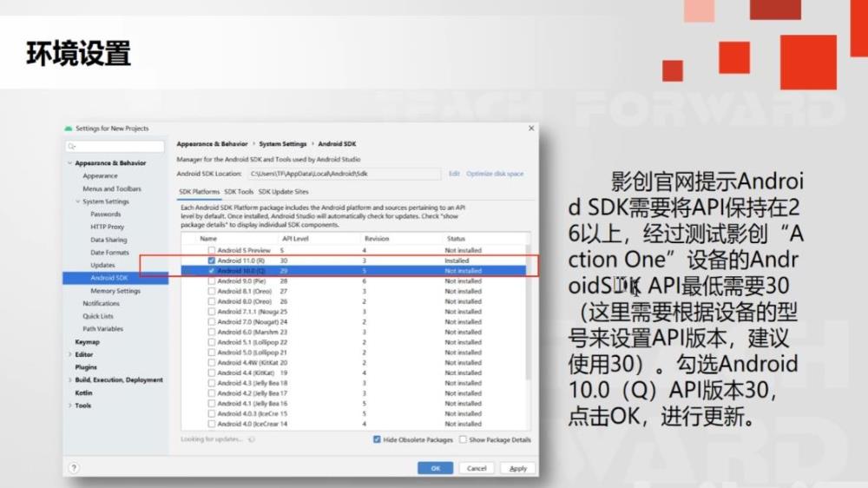Check the Android 8.1 (Oreo) checkbox
868x488 pixels.
coord(212,291)
